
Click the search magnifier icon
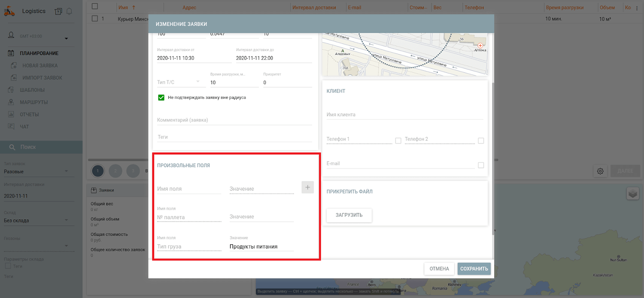(x=12, y=147)
